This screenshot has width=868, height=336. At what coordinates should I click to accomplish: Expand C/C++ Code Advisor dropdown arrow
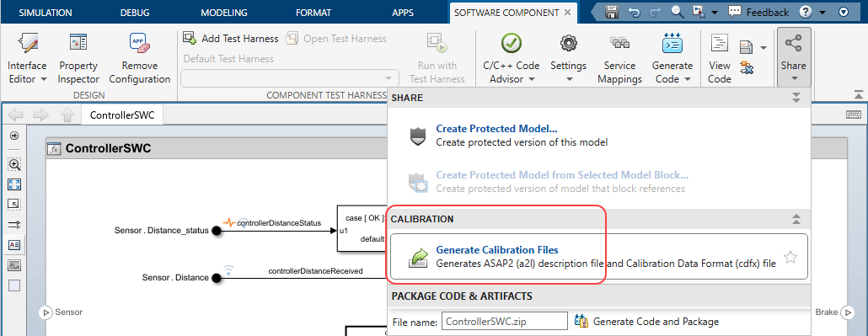(532, 80)
